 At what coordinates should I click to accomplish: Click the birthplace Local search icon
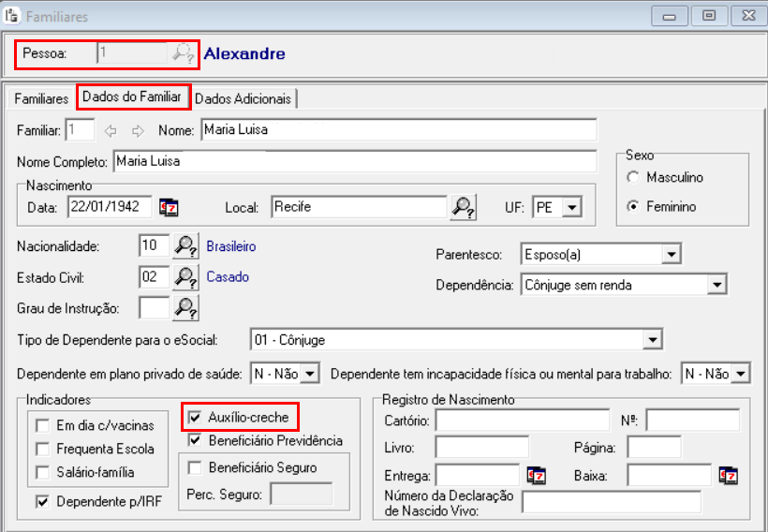[464, 207]
